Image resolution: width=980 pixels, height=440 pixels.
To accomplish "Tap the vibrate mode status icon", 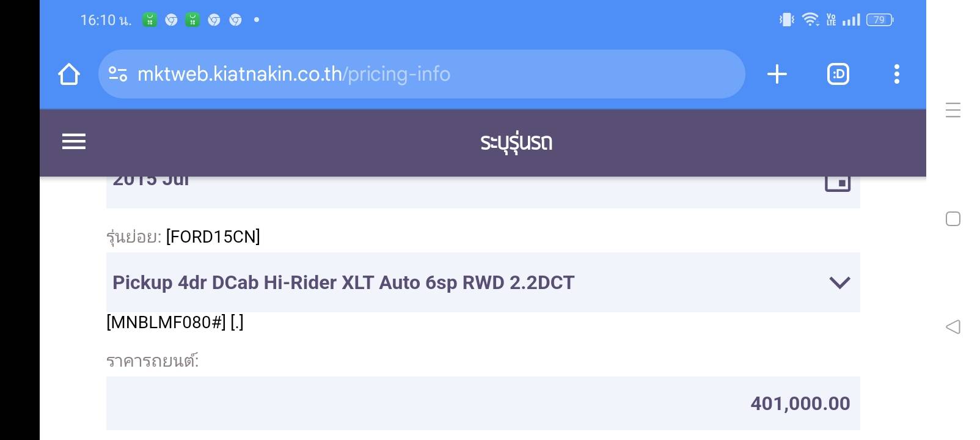I will [786, 20].
